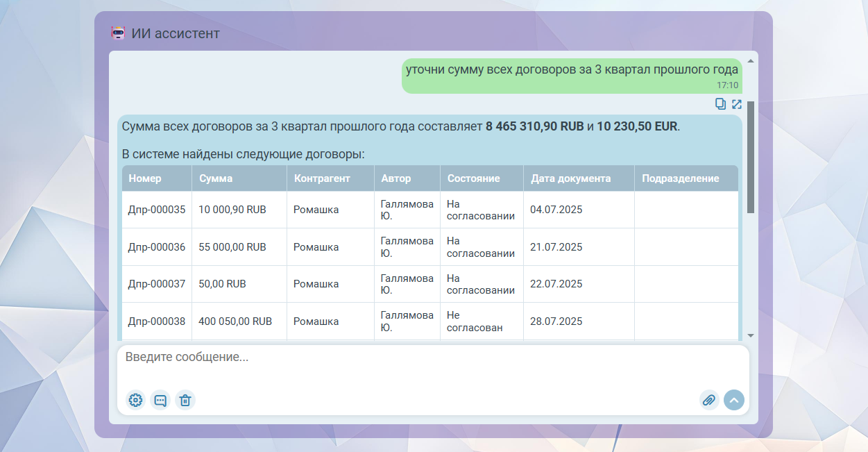Click the scroll up arrow in chat
This screenshot has height=452, width=868.
click(750, 60)
